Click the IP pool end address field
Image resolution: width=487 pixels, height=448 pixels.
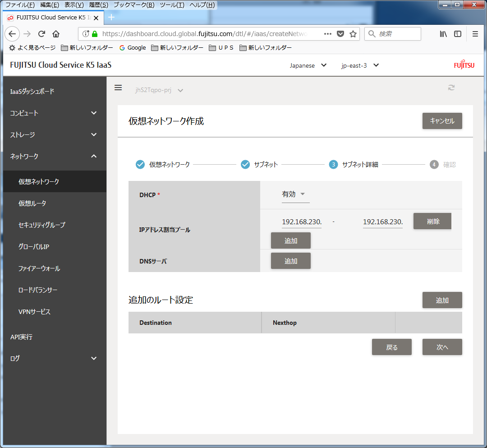coord(383,222)
